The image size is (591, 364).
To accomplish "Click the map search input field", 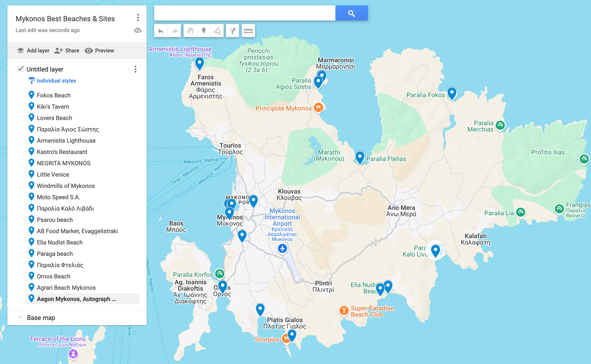I will click(x=245, y=13).
